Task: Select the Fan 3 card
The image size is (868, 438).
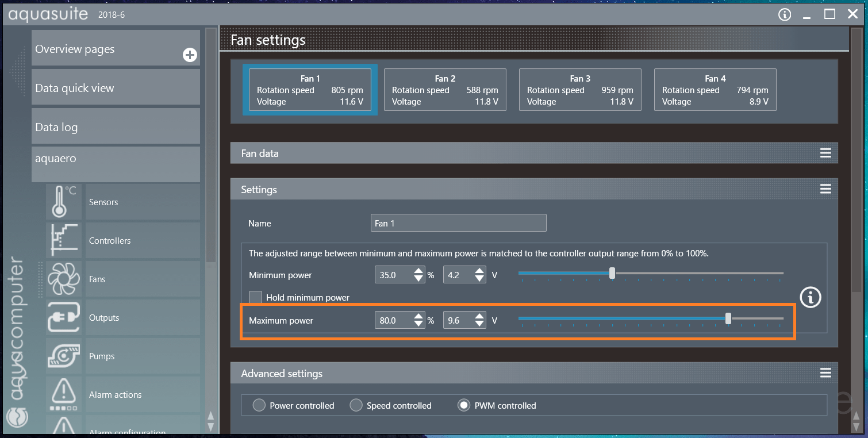Action: pyautogui.click(x=580, y=90)
